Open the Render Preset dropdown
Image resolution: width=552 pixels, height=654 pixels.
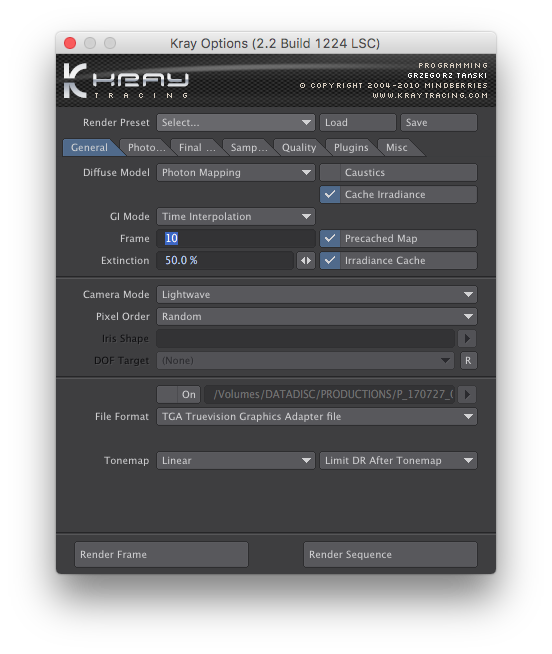pyautogui.click(x=236, y=123)
